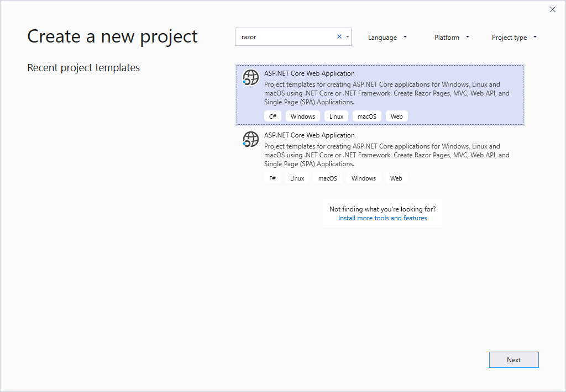This screenshot has width=566, height=392.
Task: Click the Recent project templates heading
Action: (x=83, y=68)
